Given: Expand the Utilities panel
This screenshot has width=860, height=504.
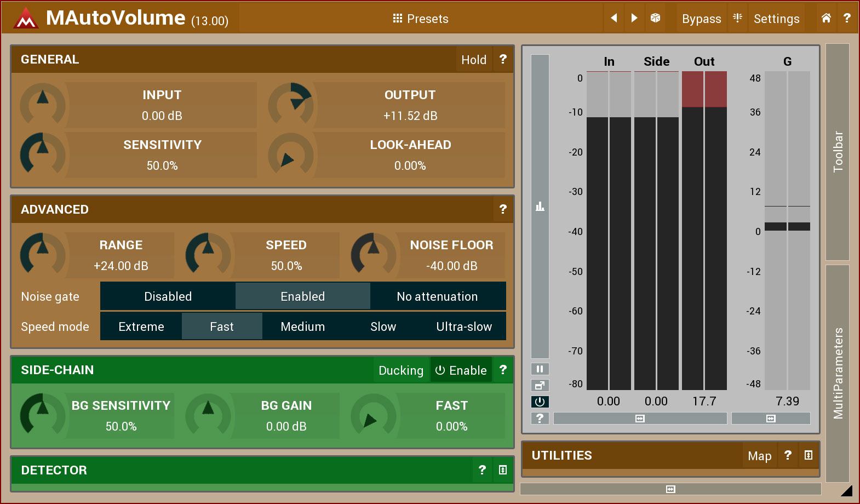Looking at the screenshot, I should [x=809, y=455].
